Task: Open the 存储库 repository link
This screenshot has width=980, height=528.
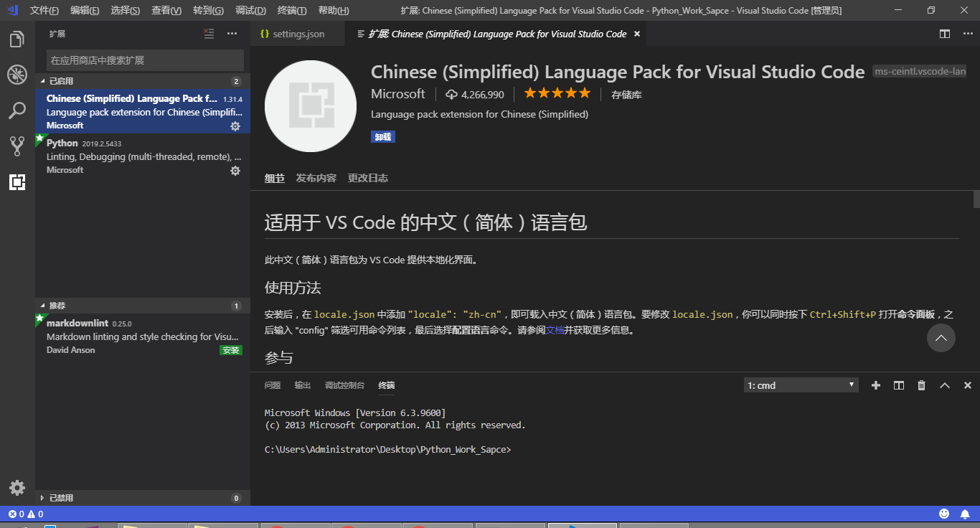Action: pyautogui.click(x=626, y=94)
